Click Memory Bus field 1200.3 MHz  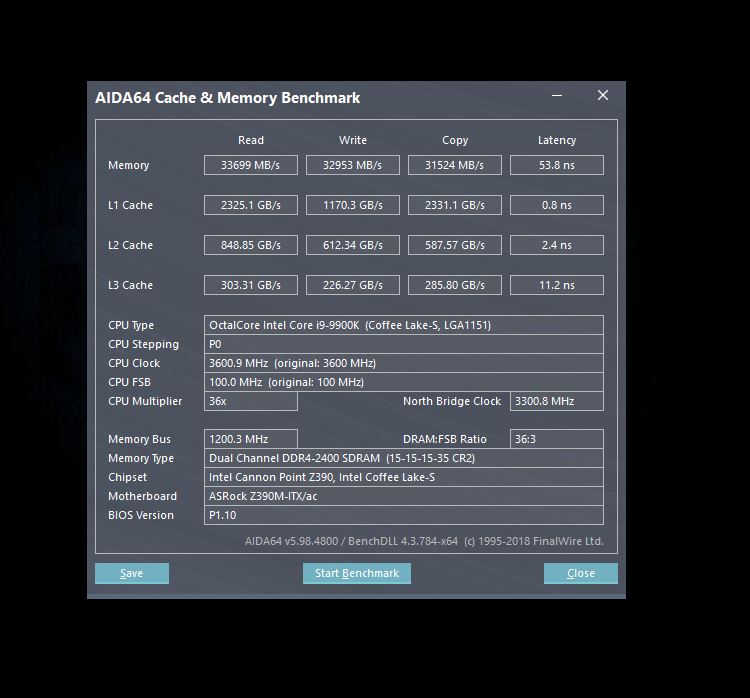click(251, 439)
